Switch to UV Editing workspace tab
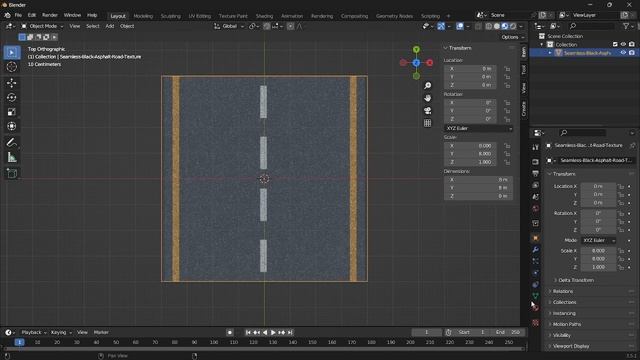 click(200, 16)
